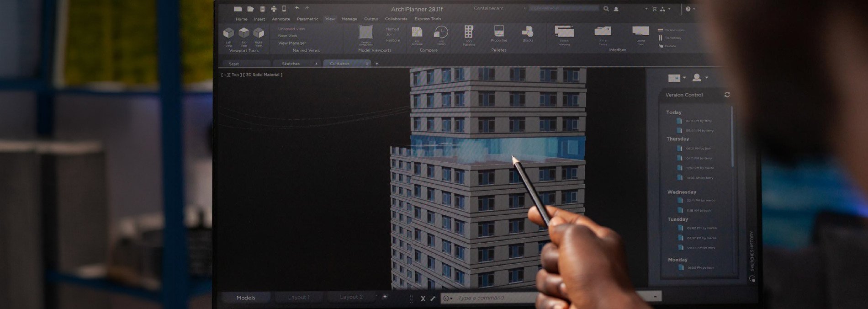Image resolution: width=868 pixels, height=309 pixels.
Task: Click the mobile device icon
Action: [x=284, y=9]
